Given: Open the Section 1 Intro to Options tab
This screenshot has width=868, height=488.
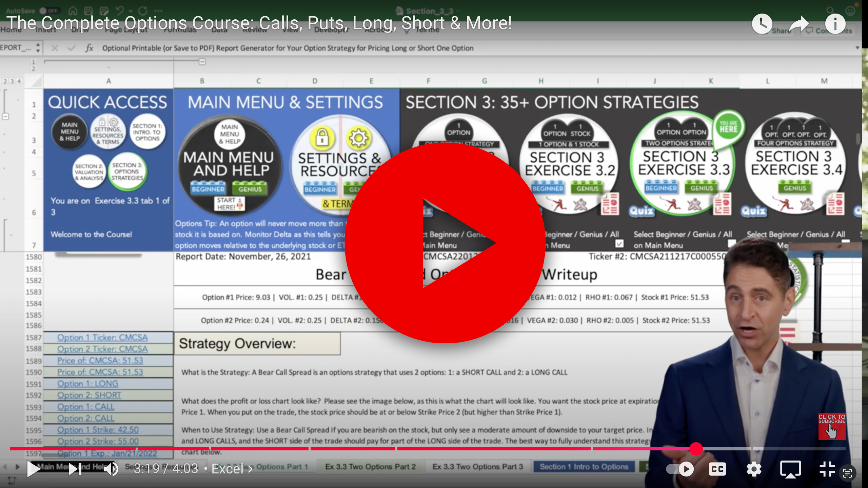Looking at the screenshot, I should point(584,467).
